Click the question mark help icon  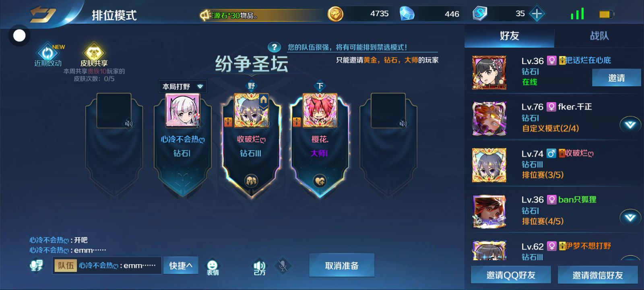click(x=274, y=47)
